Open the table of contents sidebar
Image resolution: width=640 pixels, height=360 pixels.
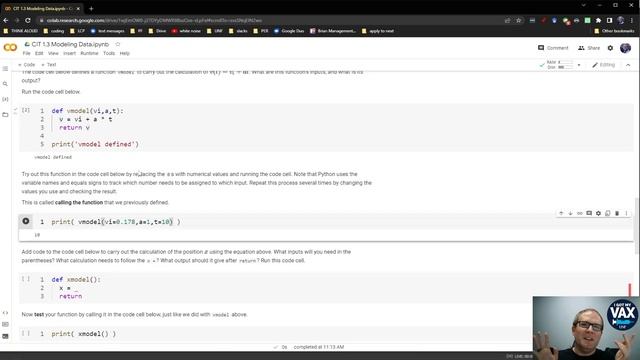coord(5,69)
